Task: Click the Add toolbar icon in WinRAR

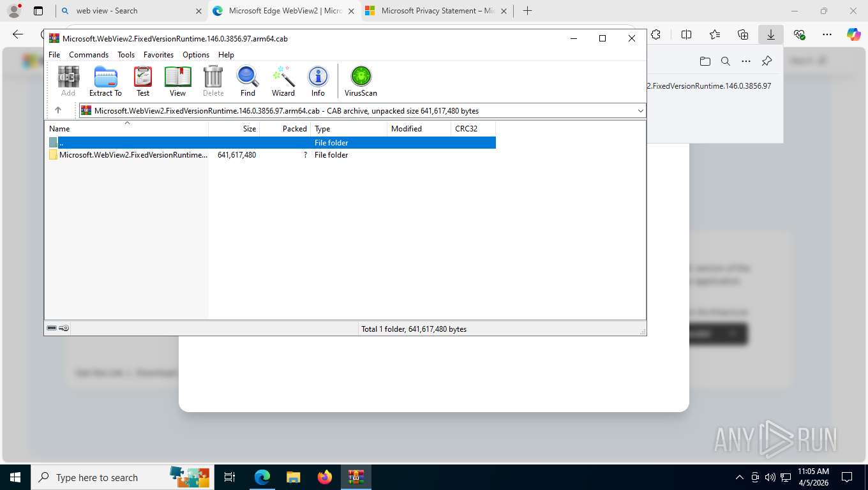Action: click(x=68, y=81)
